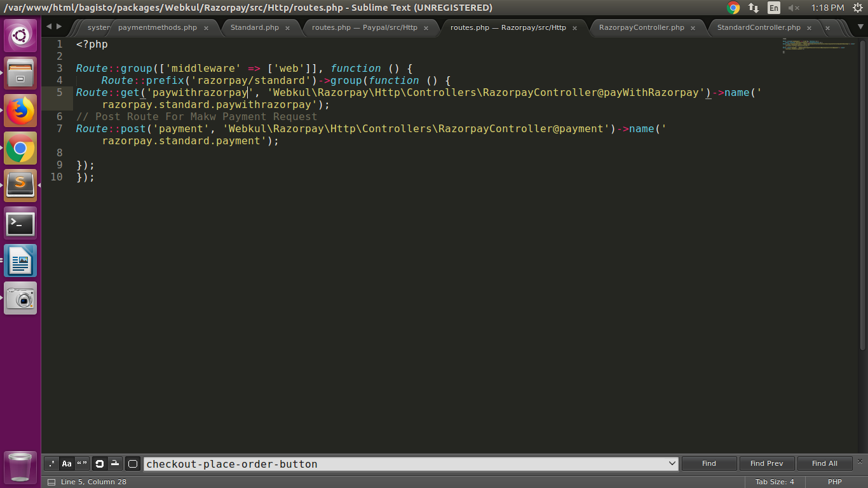Close the find panel

coord(860,461)
